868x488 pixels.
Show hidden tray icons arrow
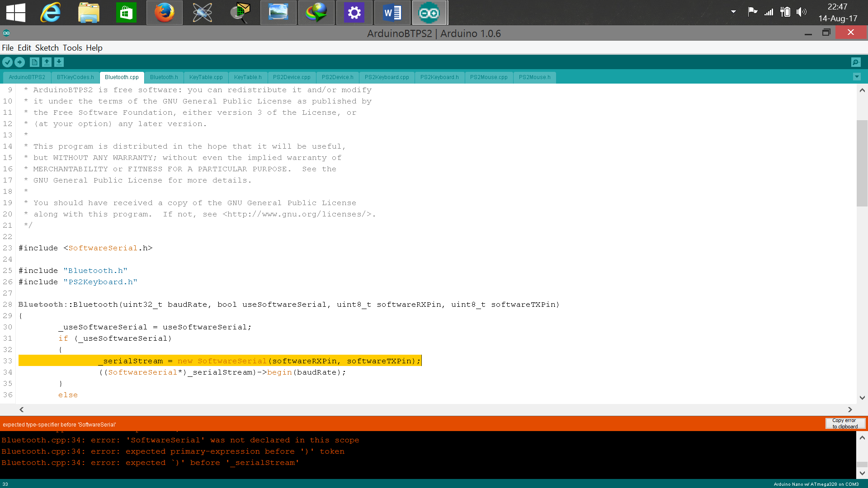click(733, 12)
